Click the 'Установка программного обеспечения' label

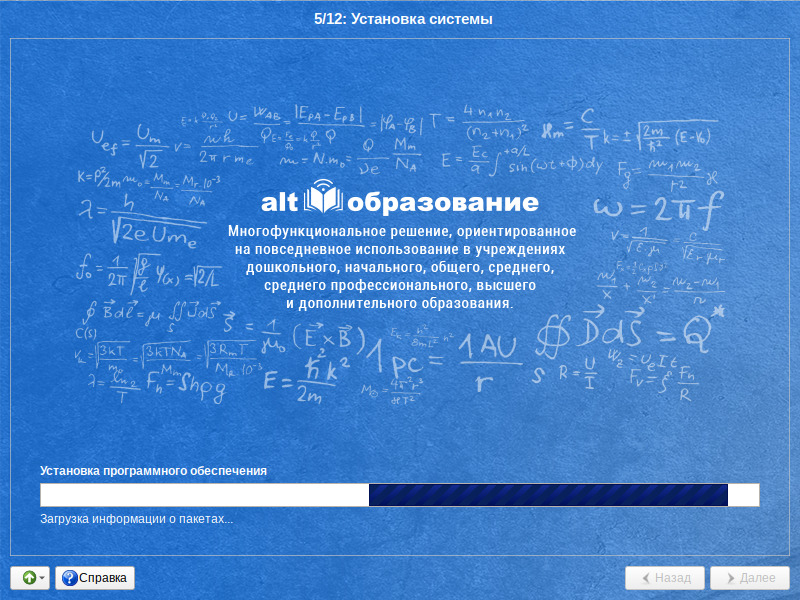click(x=154, y=471)
